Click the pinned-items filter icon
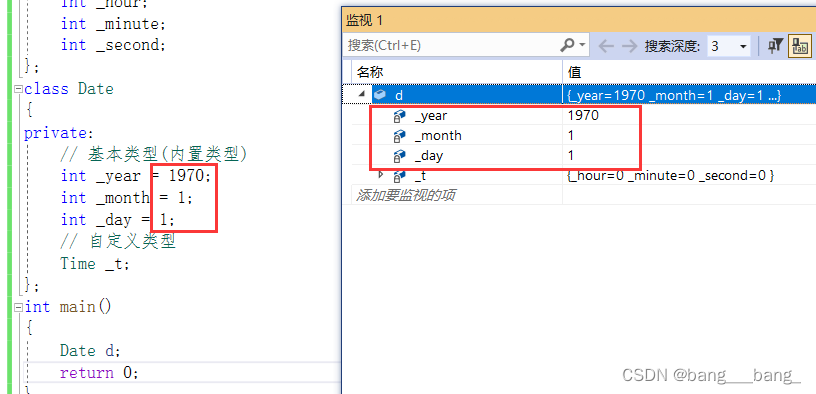This screenshot has width=816, height=394. tap(775, 46)
